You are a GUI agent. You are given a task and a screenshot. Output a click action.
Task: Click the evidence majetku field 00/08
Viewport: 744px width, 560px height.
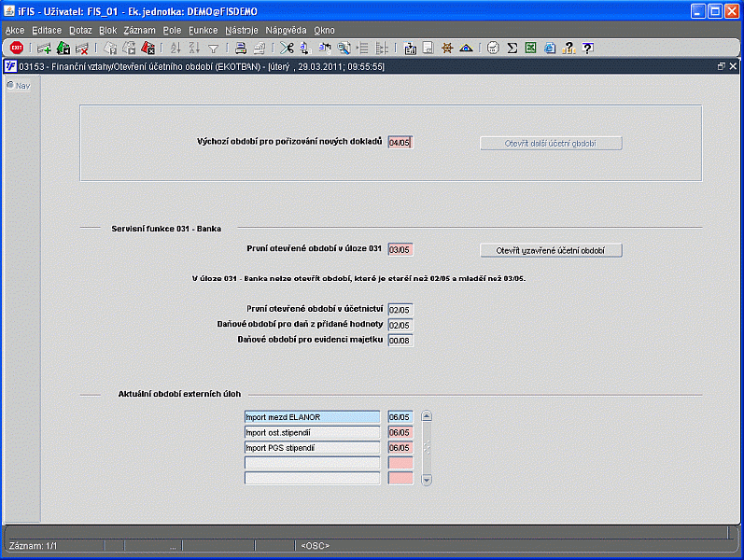[400, 341]
